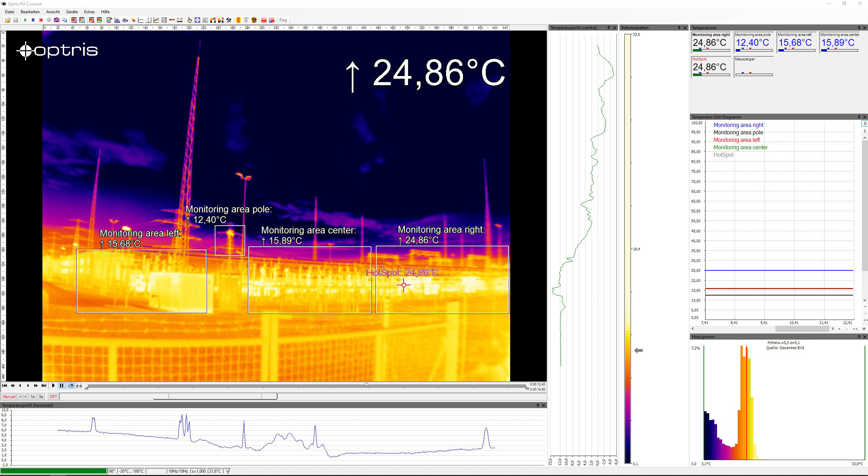
Task: Open the histogram toolbar icon
Action: (117, 20)
